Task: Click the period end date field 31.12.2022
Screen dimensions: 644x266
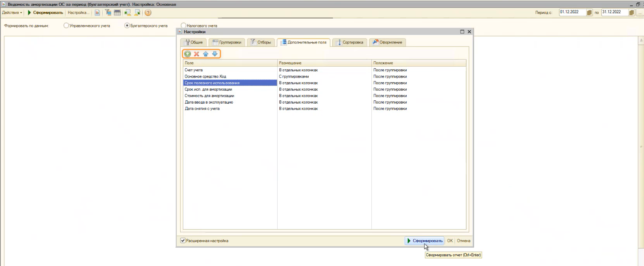Action: point(614,12)
